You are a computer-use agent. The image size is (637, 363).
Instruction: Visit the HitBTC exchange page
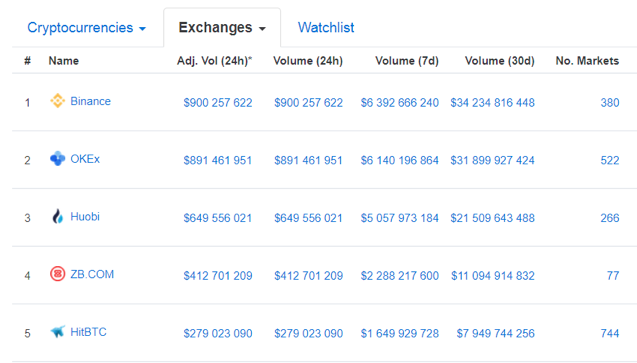88,332
